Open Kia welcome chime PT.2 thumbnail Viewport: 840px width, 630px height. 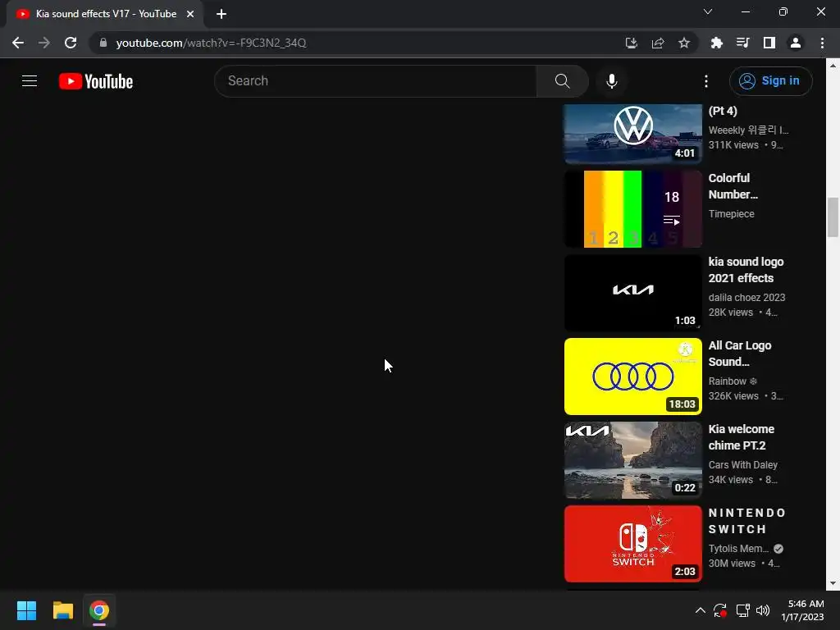coord(632,459)
